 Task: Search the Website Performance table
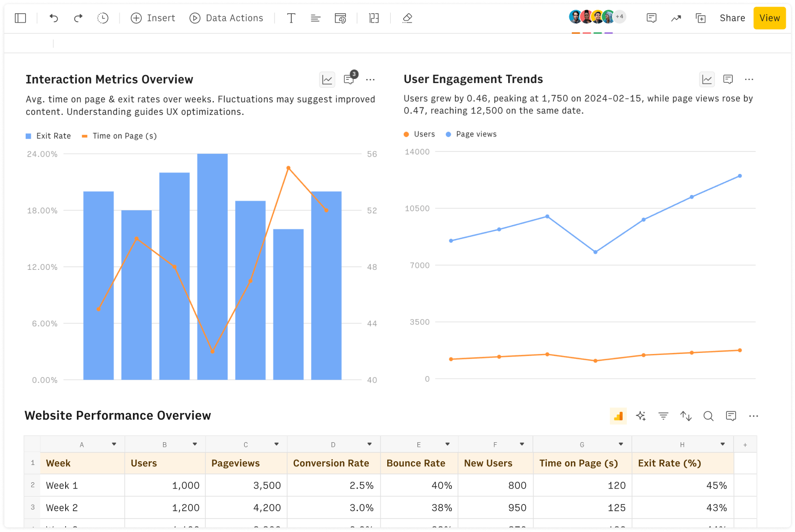708,416
